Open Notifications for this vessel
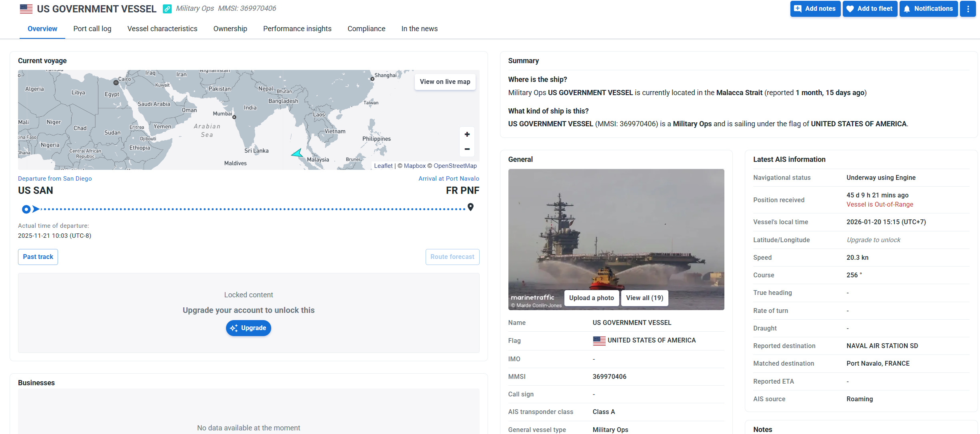 click(928, 9)
